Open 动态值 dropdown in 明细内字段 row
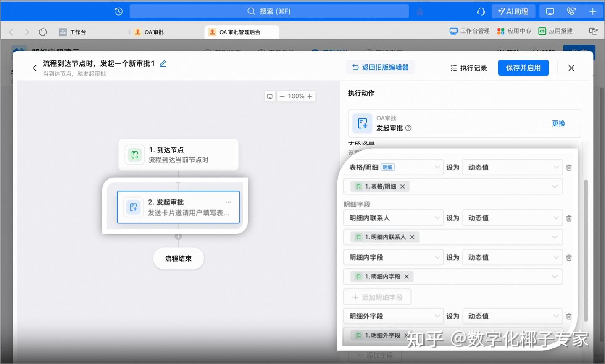The height and width of the screenshot is (364, 605). click(x=512, y=257)
